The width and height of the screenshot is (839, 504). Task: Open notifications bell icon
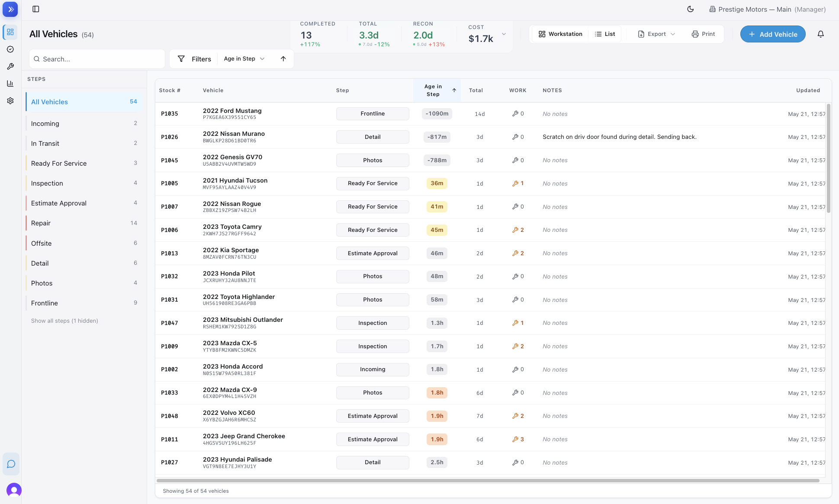click(x=820, y=34)
